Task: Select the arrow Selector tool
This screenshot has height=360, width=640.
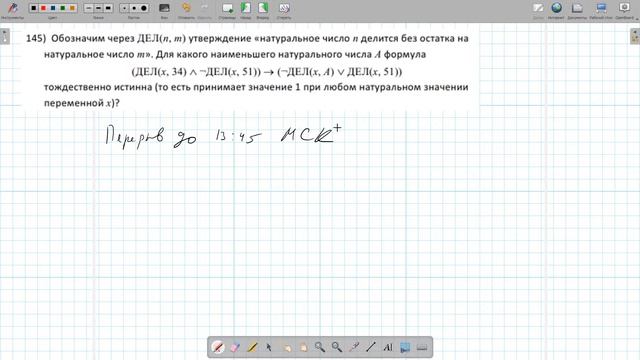Action: point(269,347)
